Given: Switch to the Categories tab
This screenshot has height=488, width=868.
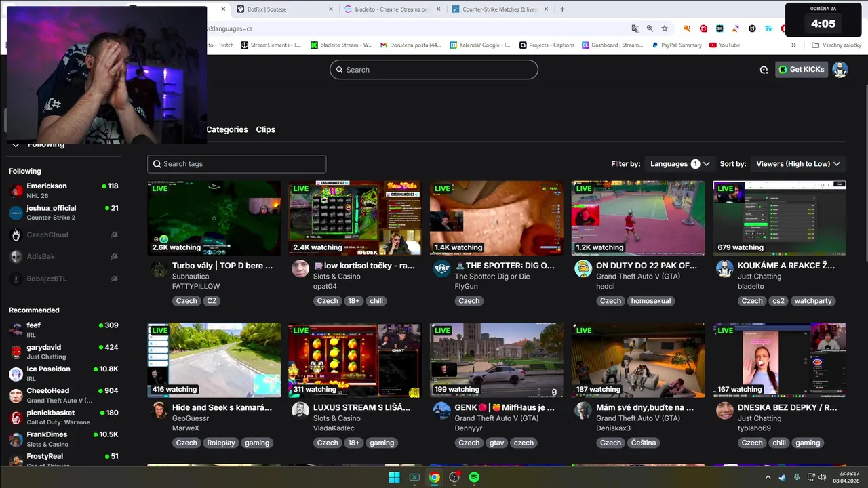Looking at the screenshot, I should 226,129.
